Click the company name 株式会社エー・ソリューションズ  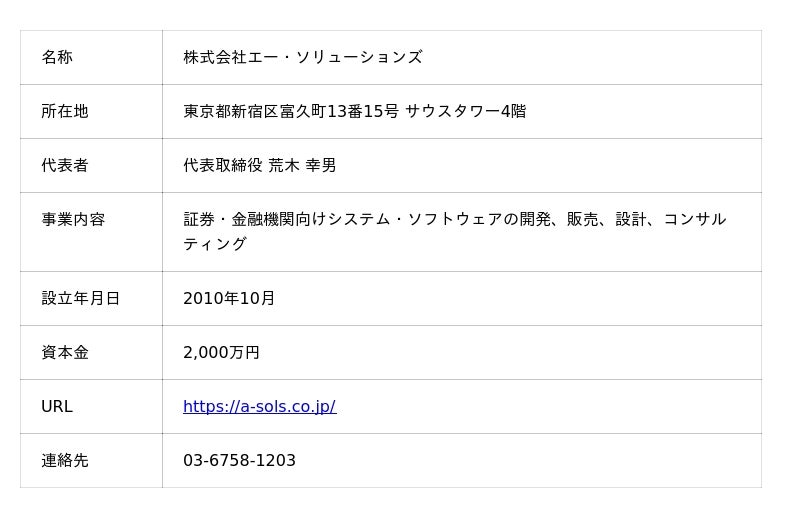pyautogui.click(x=302, y=58)
